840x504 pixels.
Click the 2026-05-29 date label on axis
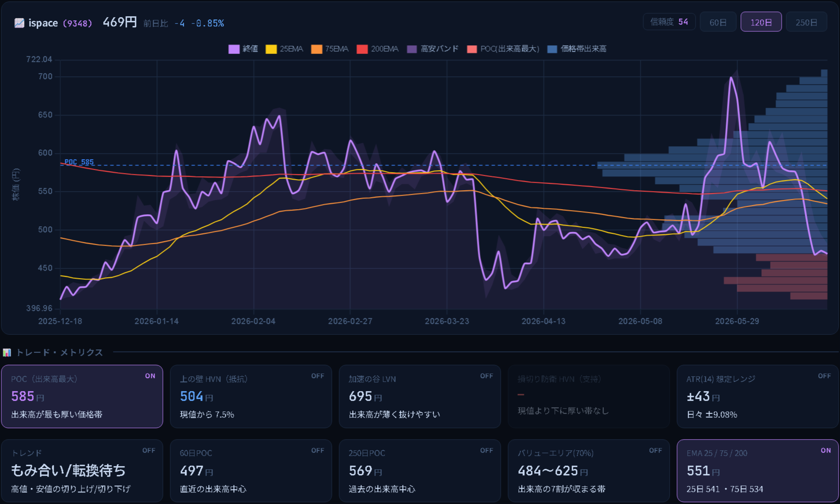pyautogui.click(x=737, y=321)
